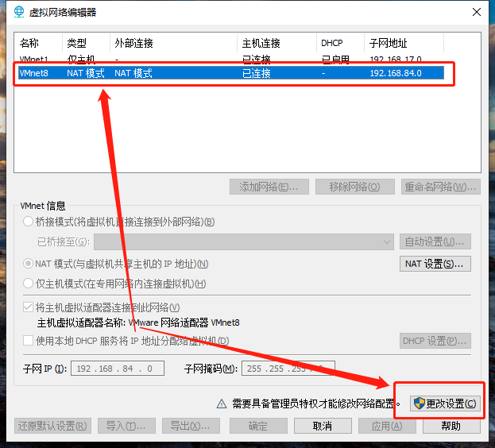Click the VMware 网络适配器 VMnet8 adapter name text
The height and width of the screenshot is (448, 495).
click(184, 322)
